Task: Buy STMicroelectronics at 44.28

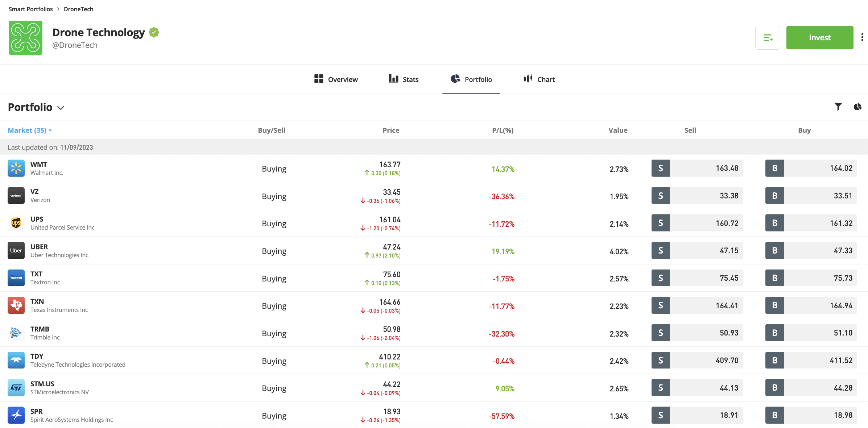Action: point(811,388)
